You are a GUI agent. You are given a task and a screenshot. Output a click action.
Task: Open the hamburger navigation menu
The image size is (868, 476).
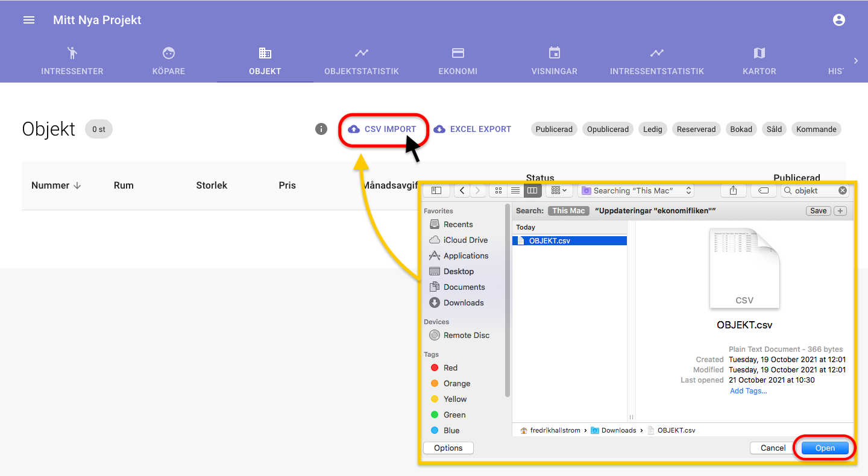tap(29, 20)
